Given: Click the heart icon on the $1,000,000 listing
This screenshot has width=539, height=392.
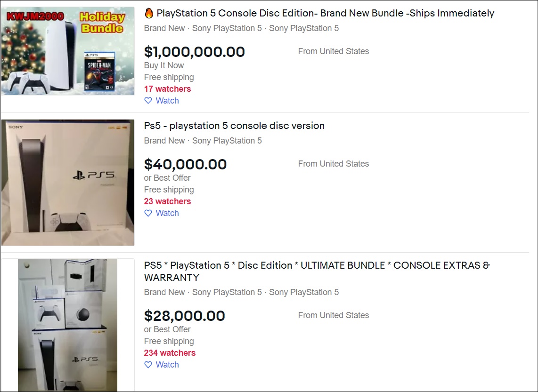Looking at the screenshot, I should pos(148,101).
